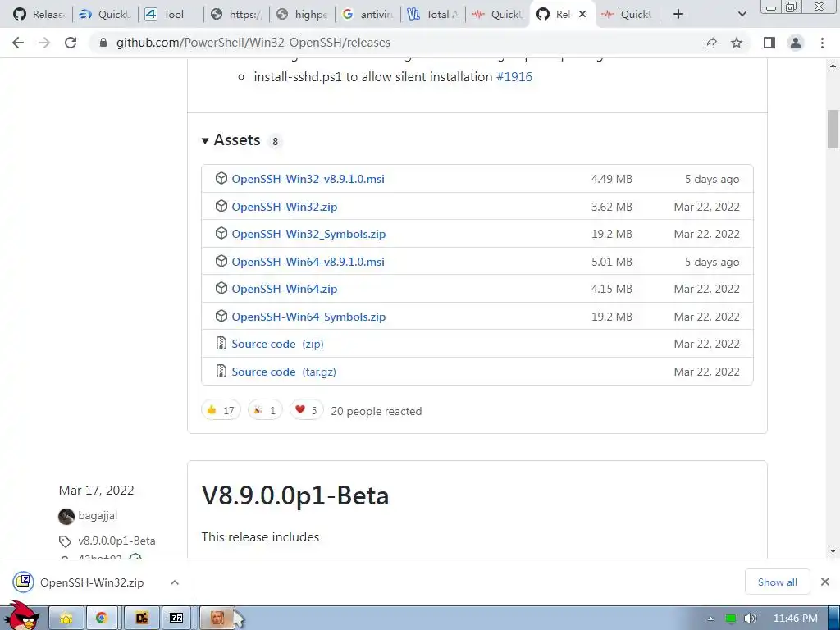840x630 pixels.
Task: Open the tab search dropdown
Action: click(x=742, y=14)
